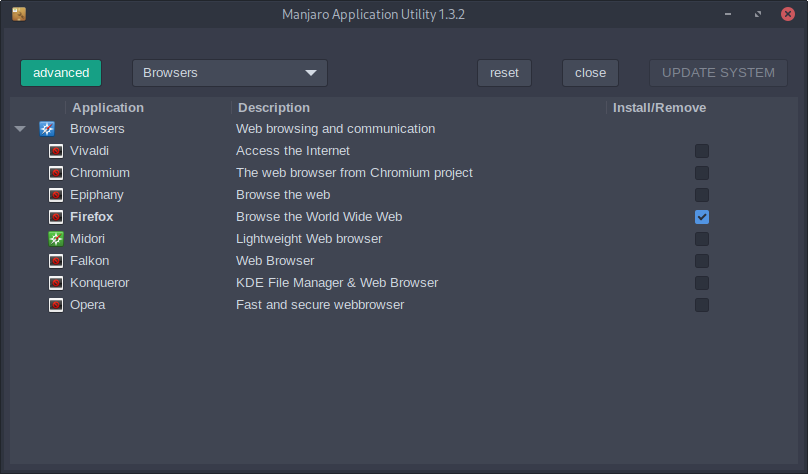Click the Description column header
The width and height of the screenshot is (808, 474).
[x=274, y=108]
